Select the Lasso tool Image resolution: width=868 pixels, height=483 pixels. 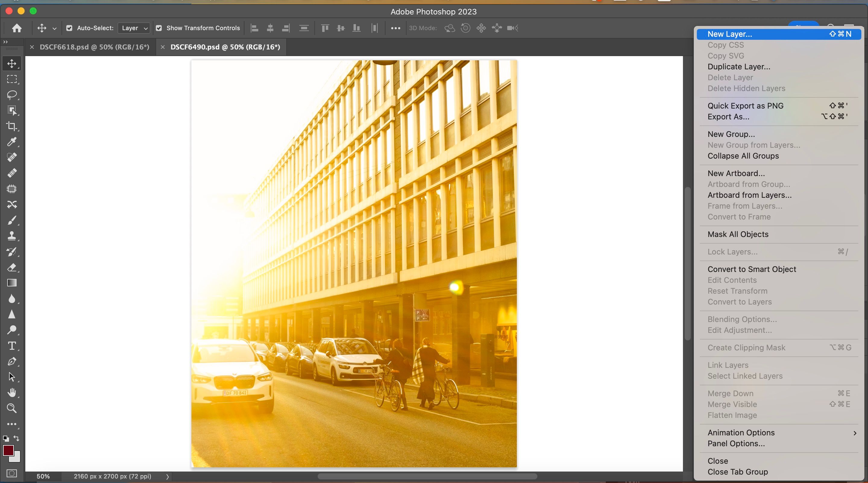coord(12,95)
